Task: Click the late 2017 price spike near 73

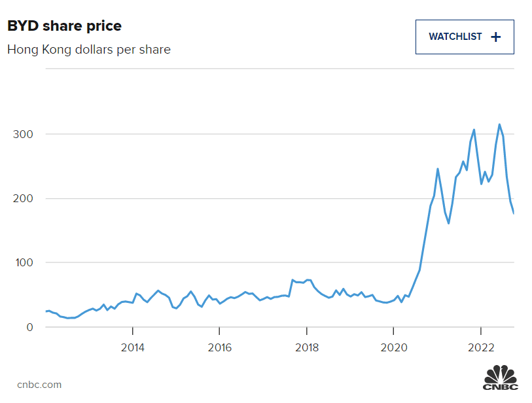Action: (x=293, y=280)
